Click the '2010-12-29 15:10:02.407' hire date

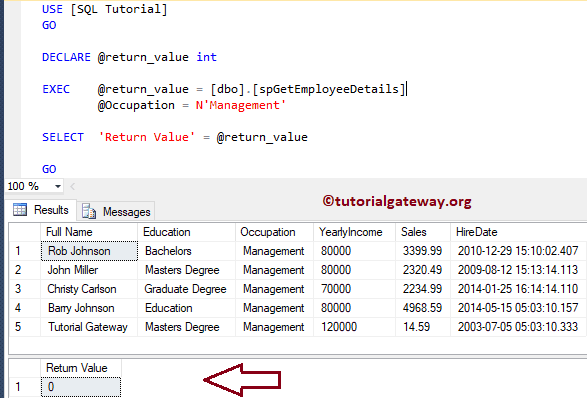(518, 251)
